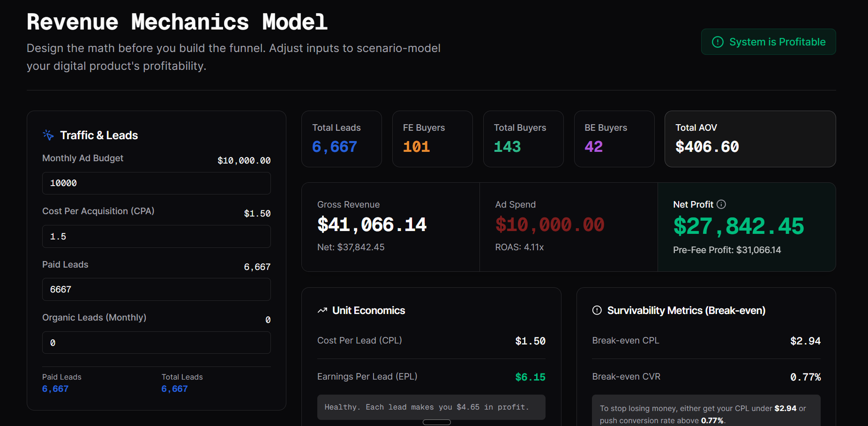
Task: Click the scroll handle below Unit Economics
Action: coord(437,422)
